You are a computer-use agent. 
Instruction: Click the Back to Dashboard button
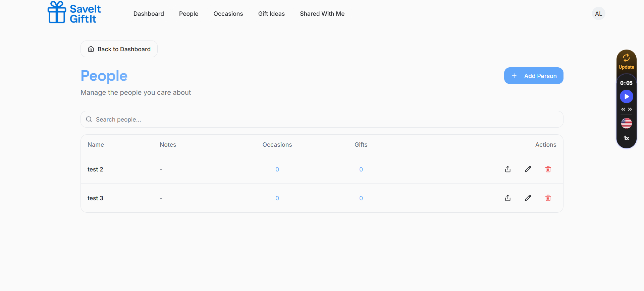(x=119, y=49)
